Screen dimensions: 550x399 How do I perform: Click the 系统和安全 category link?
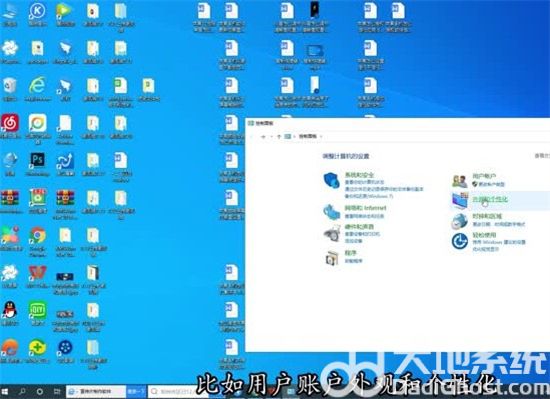(359, 175)
